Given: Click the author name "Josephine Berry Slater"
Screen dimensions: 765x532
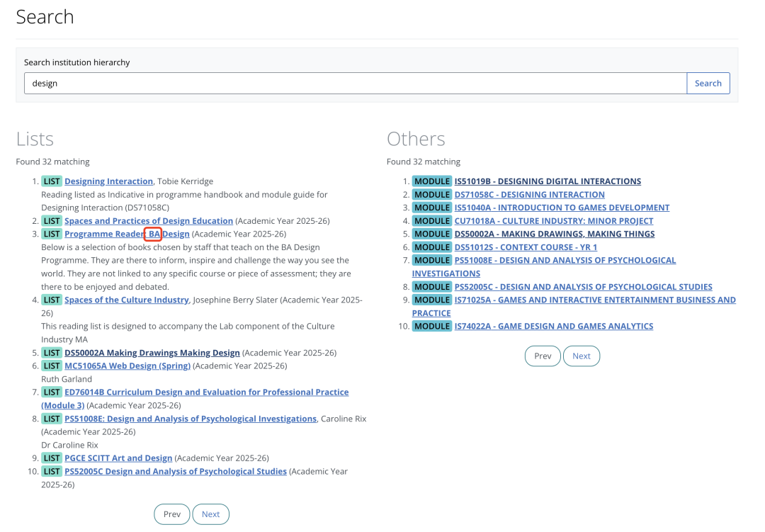Looking at the screenshot, I should pyautogui.click(x=235, y=300).
